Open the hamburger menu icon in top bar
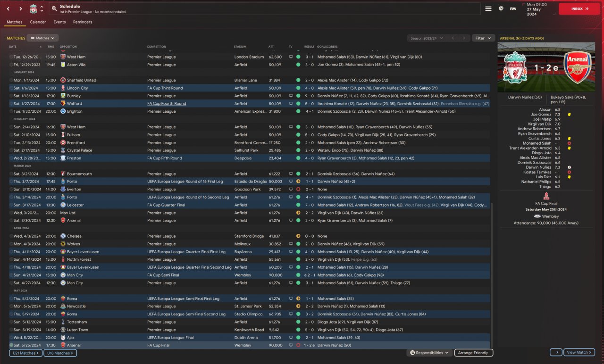 (488, 8)
